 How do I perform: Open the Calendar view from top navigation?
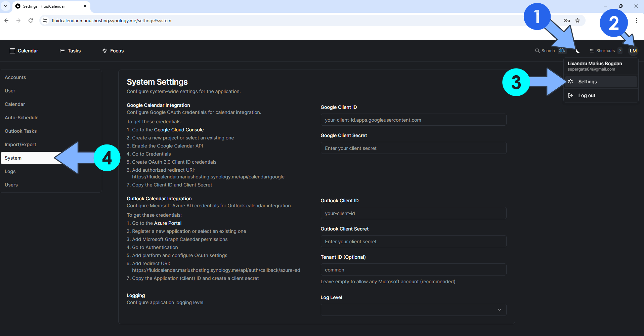[x=24, y=51]
